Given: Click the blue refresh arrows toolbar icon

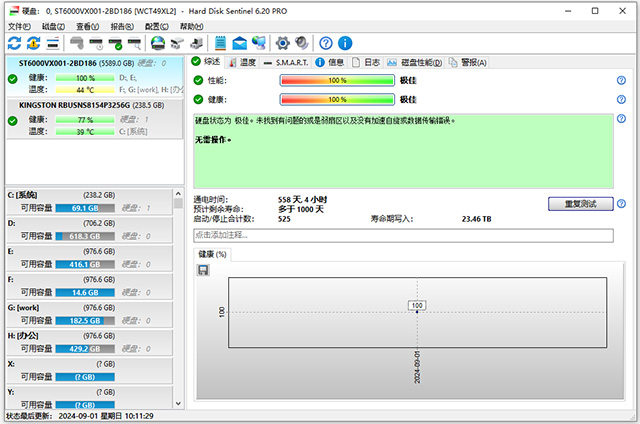Looking at the screenshot, I should click(x=14, y=43).
